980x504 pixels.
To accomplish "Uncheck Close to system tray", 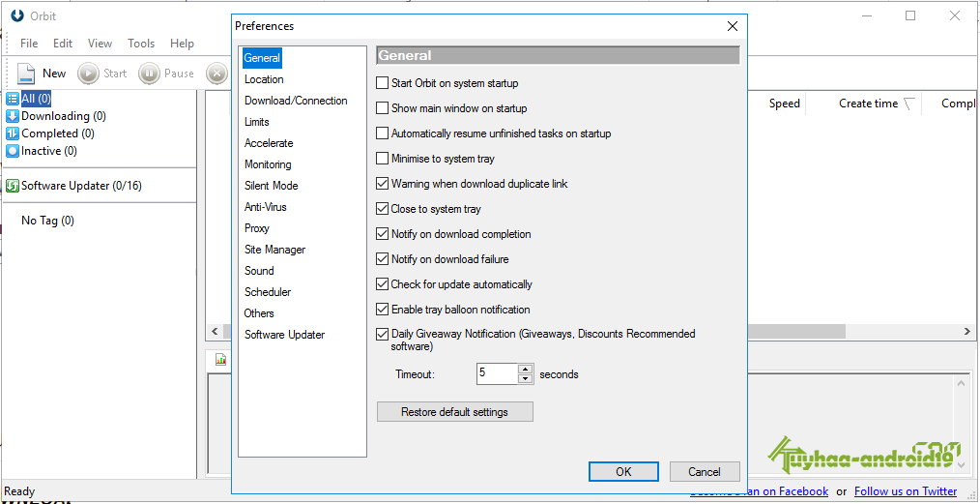I will [382, 209].
